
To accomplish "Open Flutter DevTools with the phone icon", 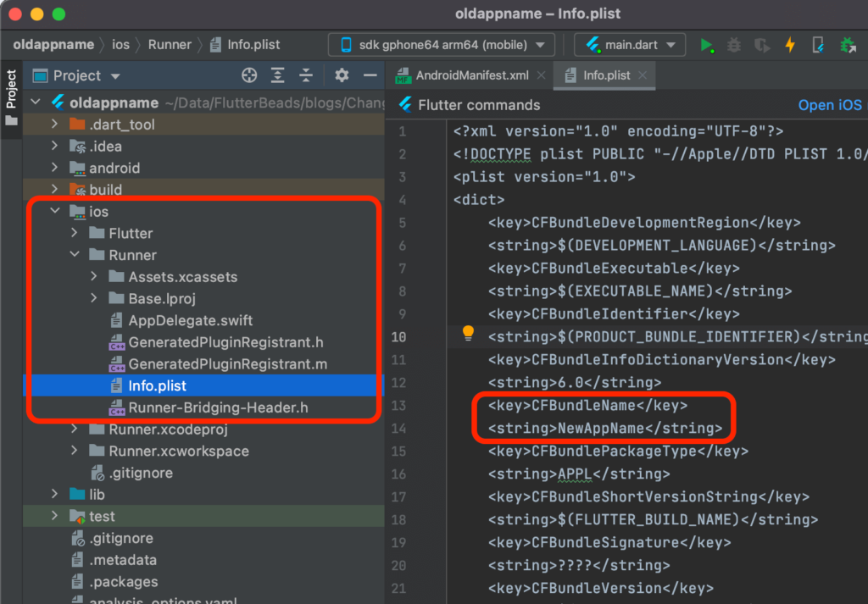I will 817,45.
